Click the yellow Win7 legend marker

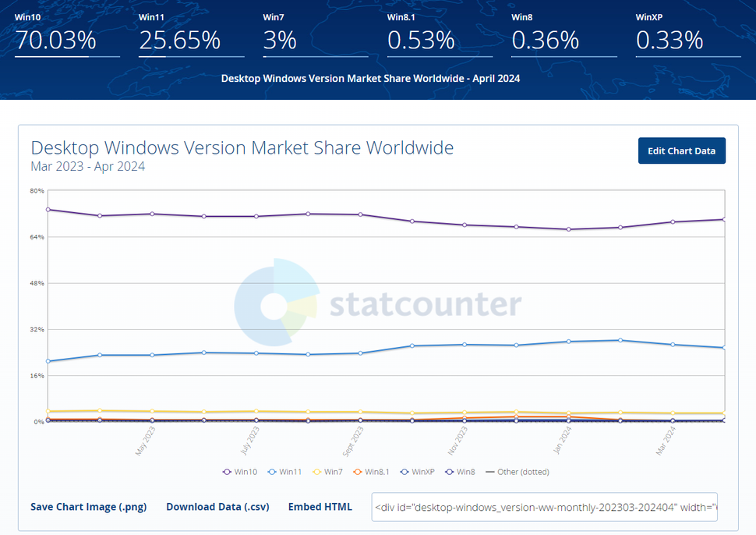(x=316, y=472)
